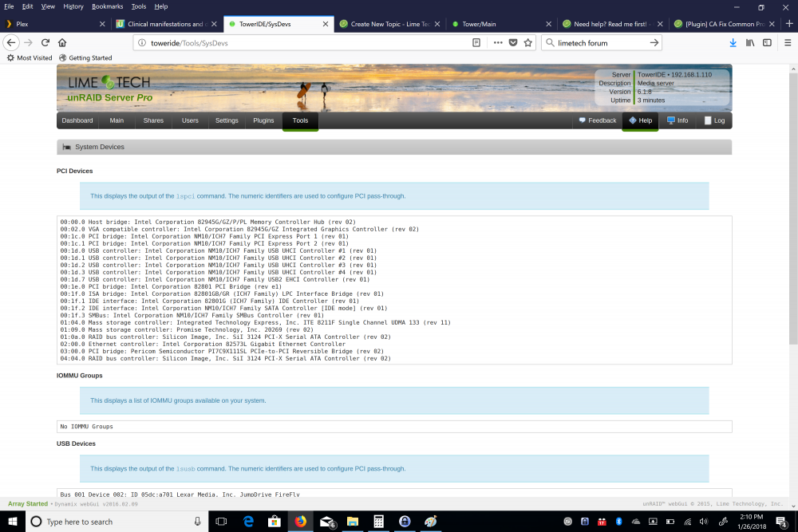
Task: Open Most Visited bookmarks folder
Action: (30, 58)
